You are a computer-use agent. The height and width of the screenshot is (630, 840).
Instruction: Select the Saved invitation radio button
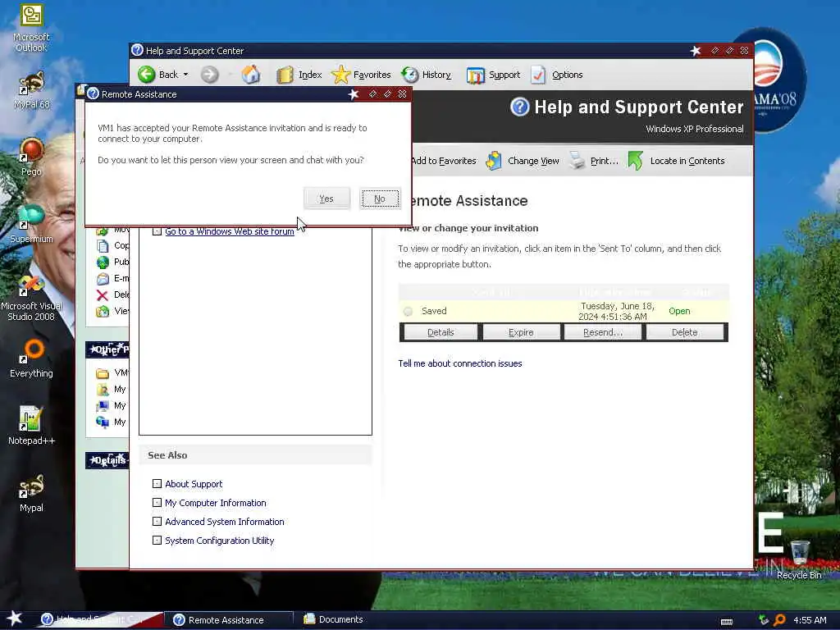coord(409,311)
